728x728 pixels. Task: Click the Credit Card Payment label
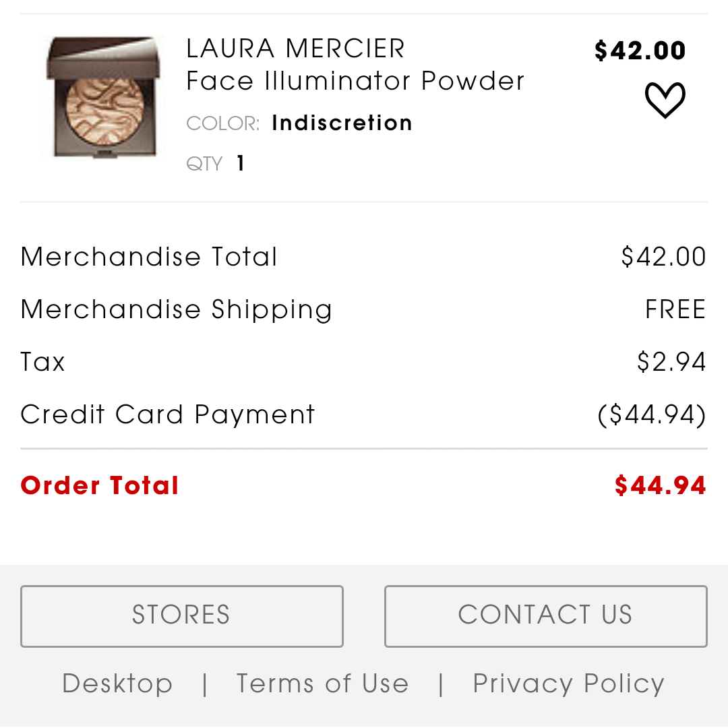coord(168,415)
